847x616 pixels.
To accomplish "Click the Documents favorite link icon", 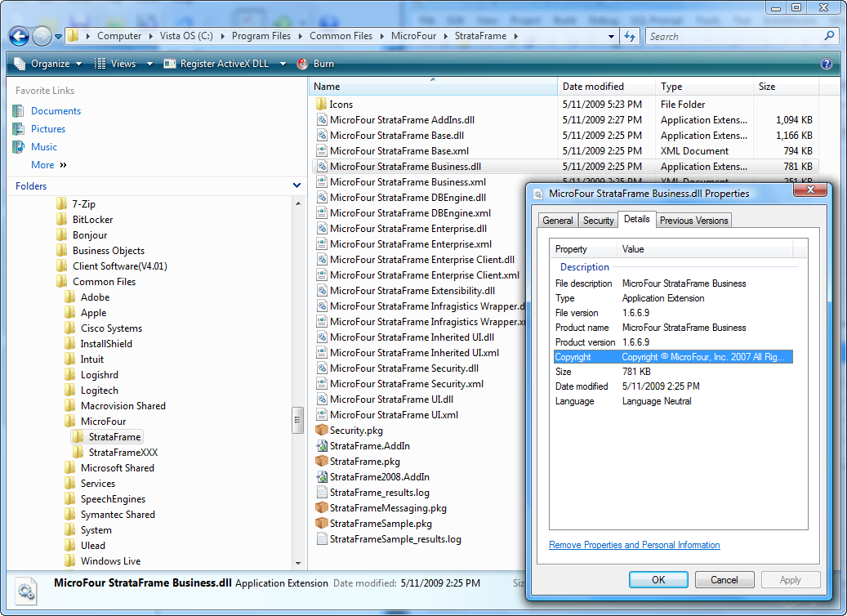I will tap(19, 111).
